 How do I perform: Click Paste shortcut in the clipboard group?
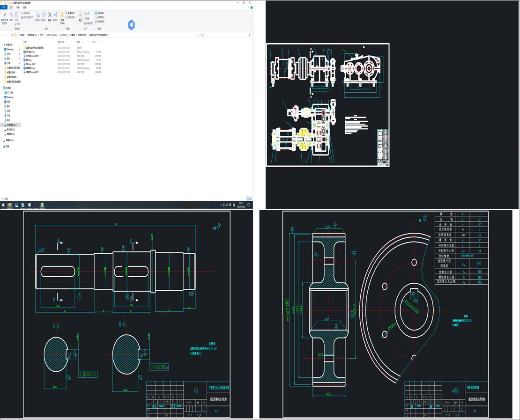click(x=27, y=17)
